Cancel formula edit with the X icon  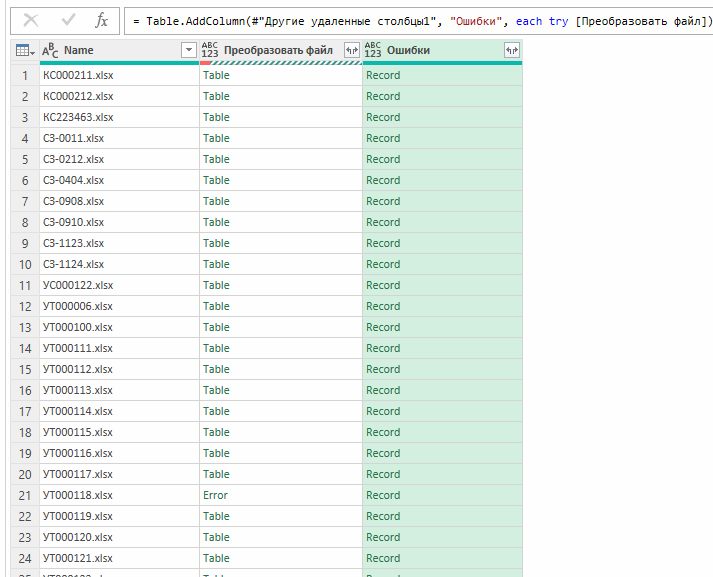31,20
